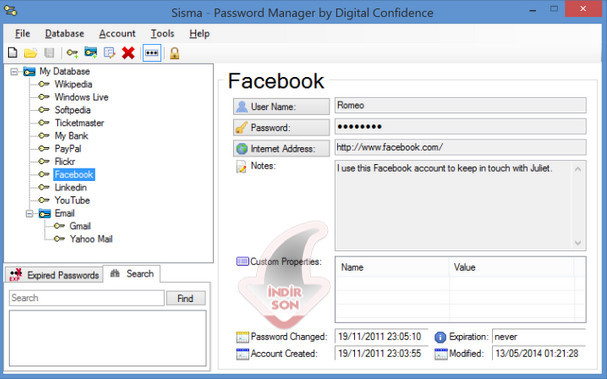This screenshot has width=607, height=379.
Task: Click Account Created value 19/11/2011 23:03:55
Action: (381, 353)
